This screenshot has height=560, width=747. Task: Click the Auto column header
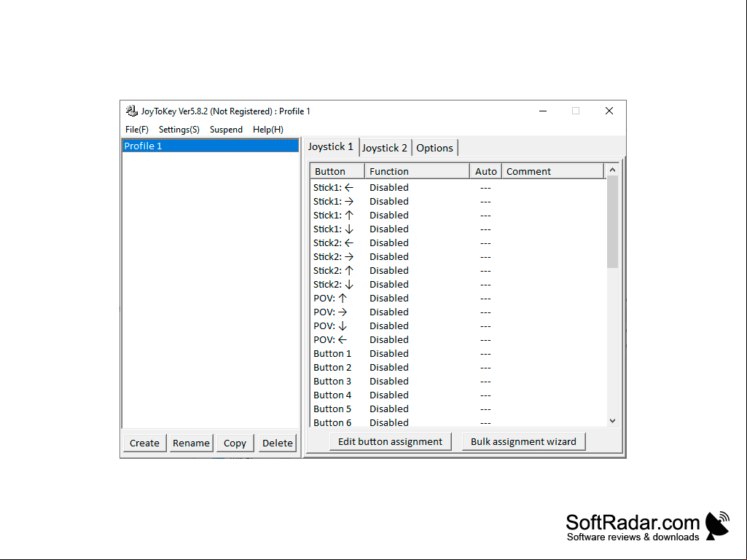tap(485, 171)
